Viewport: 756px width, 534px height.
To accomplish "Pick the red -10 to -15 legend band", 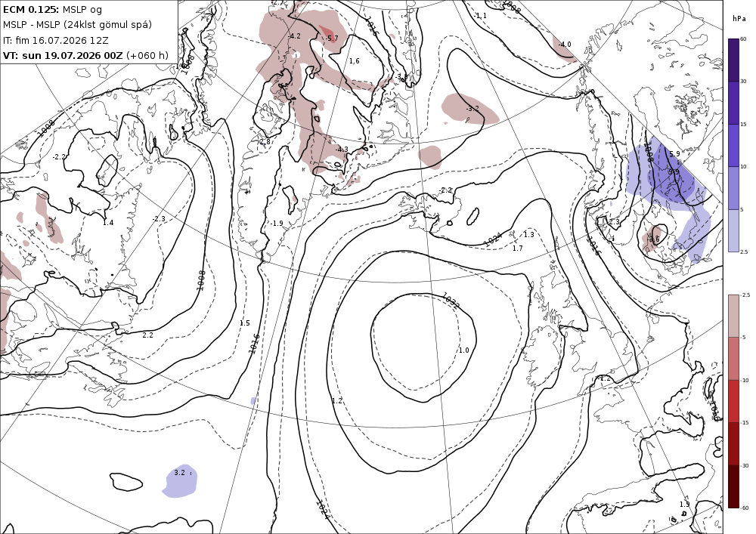I will [733, 401].
